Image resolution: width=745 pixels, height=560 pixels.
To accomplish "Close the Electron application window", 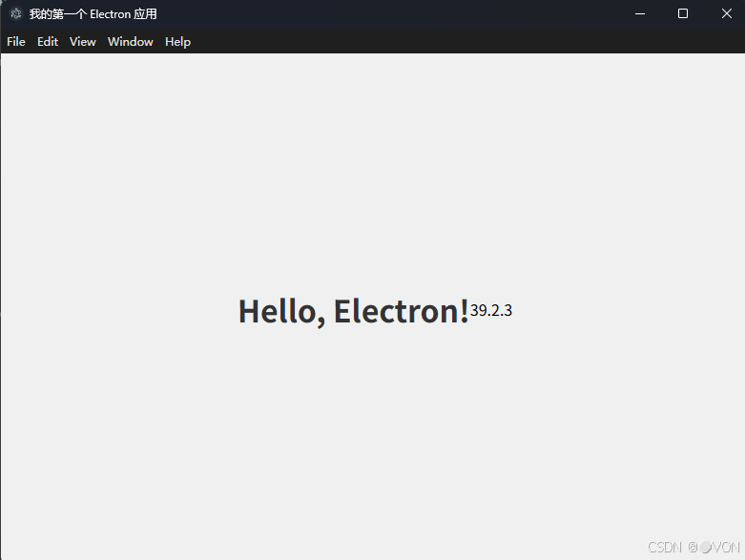I will pos(727,13).
